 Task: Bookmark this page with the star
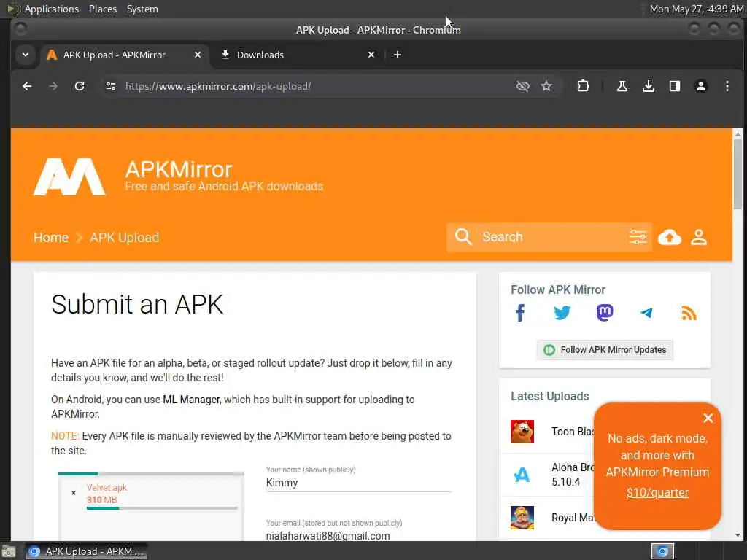(546, 86)
